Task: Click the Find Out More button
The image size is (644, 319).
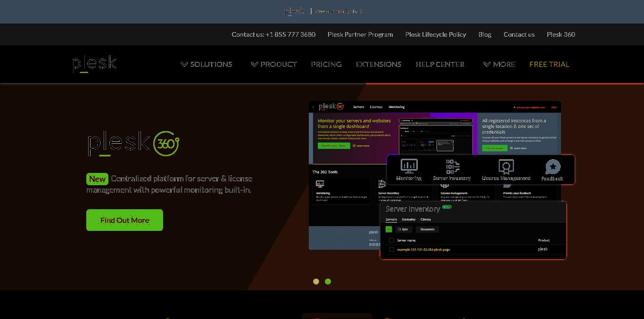Action: click(124, 220)
